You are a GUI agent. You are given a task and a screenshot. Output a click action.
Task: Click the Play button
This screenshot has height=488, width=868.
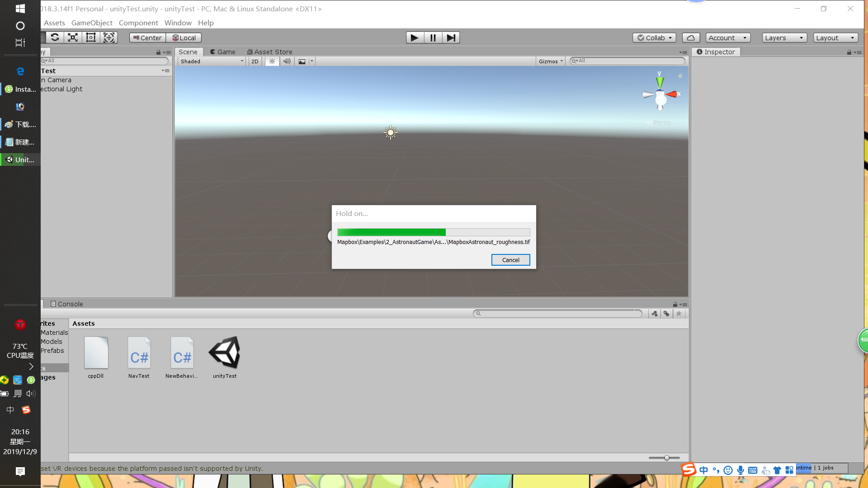pos(415,38)
